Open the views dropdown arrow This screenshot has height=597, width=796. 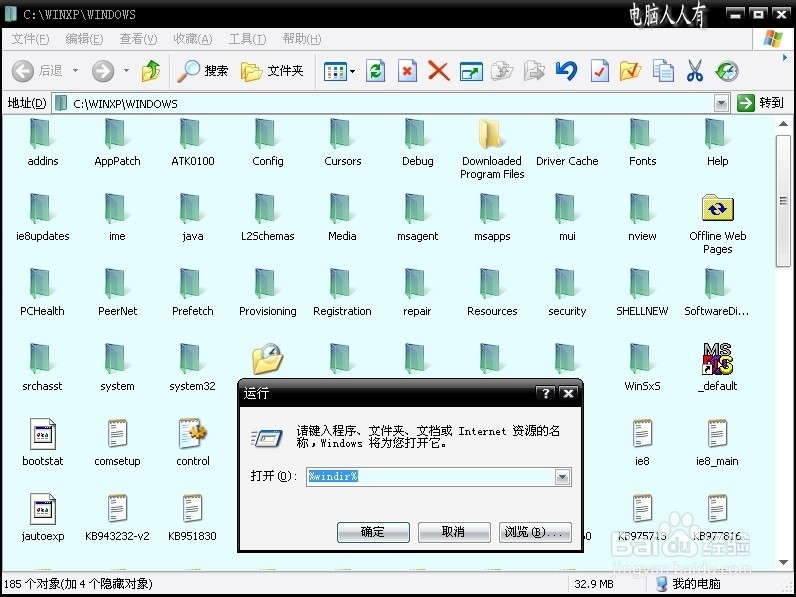pos(352,71)
